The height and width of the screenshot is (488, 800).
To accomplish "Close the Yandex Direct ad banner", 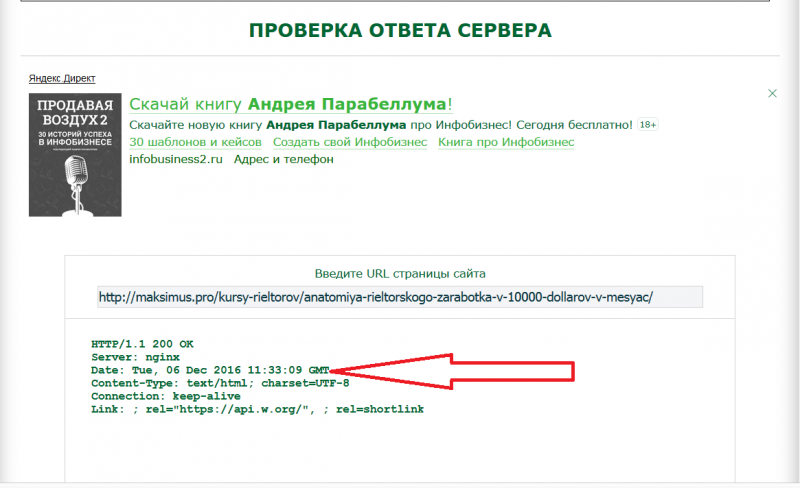I will pos(772,93).
